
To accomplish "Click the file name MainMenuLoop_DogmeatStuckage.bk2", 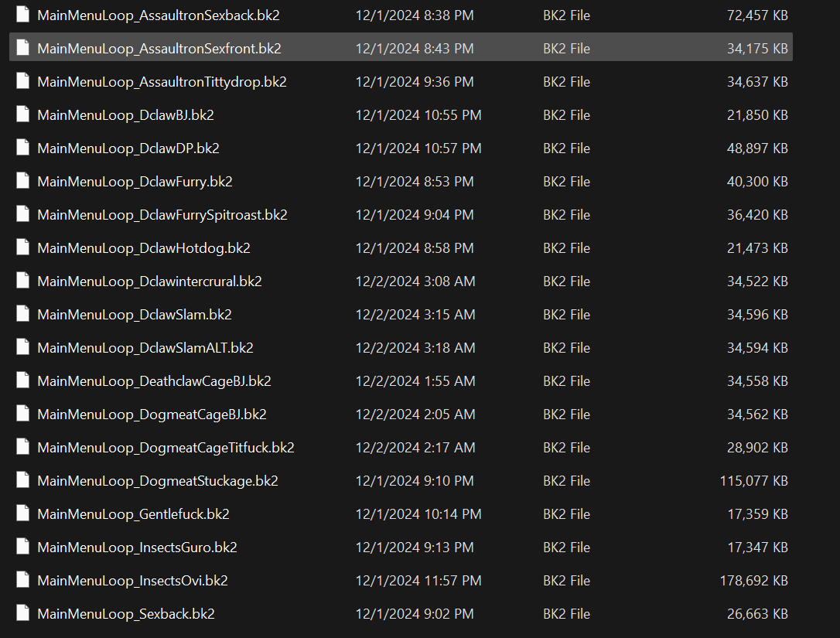I will (x=158, y=481).
